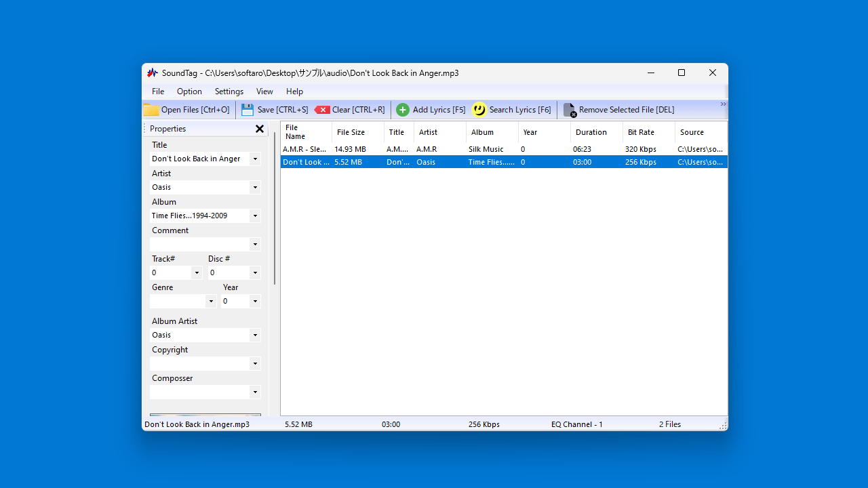Open the File menu
The height and width of the screenshot is (488, 868).
(158, 91)
